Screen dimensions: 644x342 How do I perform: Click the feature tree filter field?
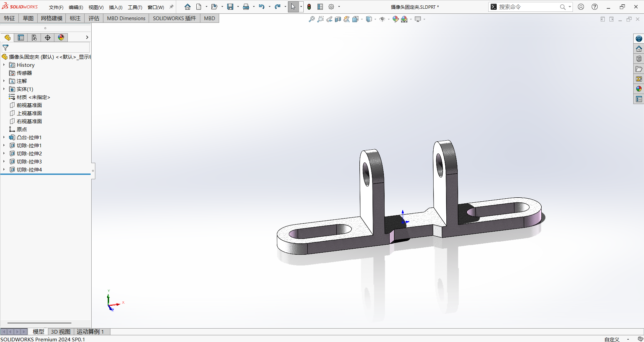[x=46, y=48]
